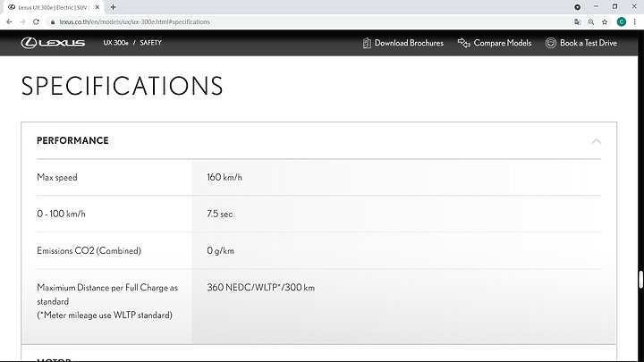This screenshot has height=362, width=644.
Task: Open Download Brochures link
Action: (x=403, y=43)
